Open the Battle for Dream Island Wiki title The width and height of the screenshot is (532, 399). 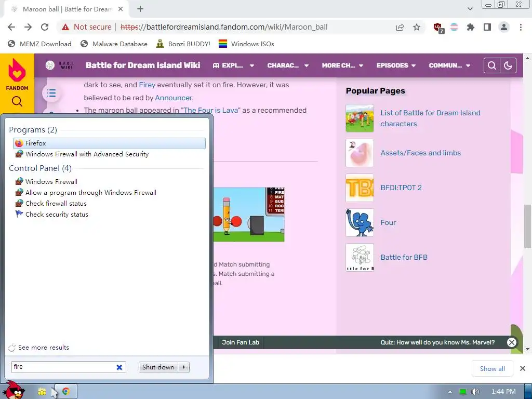click(143, 65)
